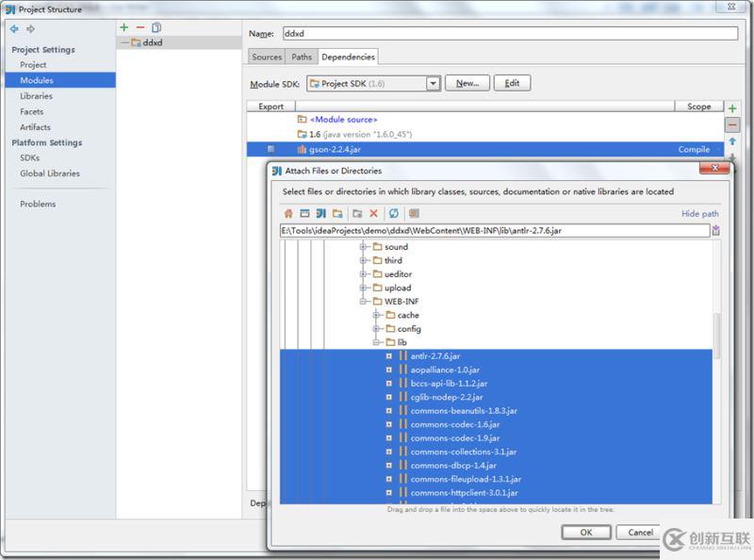This screenshot has width=754, height=560.
Task: Jump to the desktop directory icon
Action: tap(304, 214)
